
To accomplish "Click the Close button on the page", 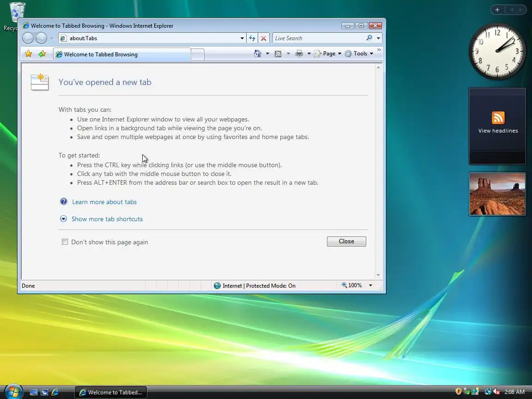I will point(346,241).
